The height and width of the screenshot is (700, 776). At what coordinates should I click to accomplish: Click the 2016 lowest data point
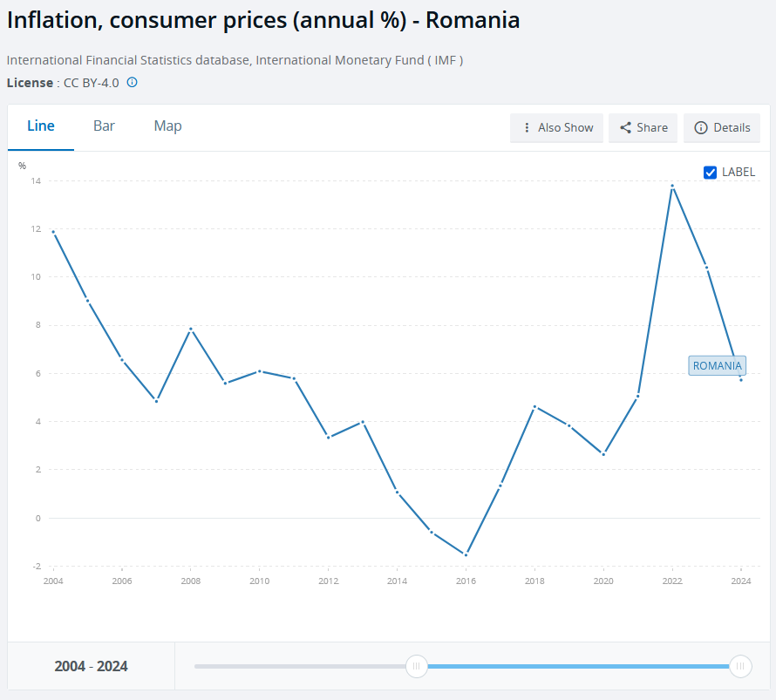point(466,554)
